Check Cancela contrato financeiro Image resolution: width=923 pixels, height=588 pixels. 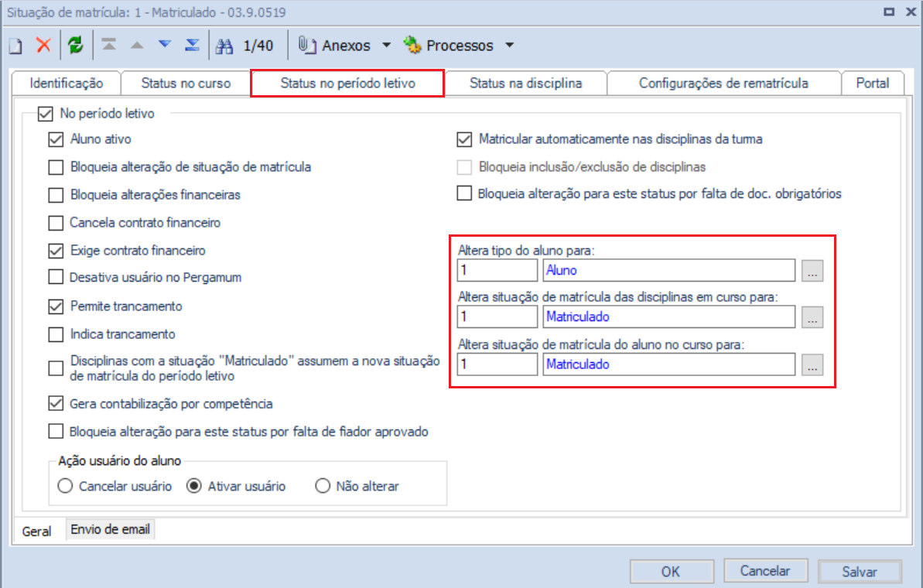click(56, 223)
